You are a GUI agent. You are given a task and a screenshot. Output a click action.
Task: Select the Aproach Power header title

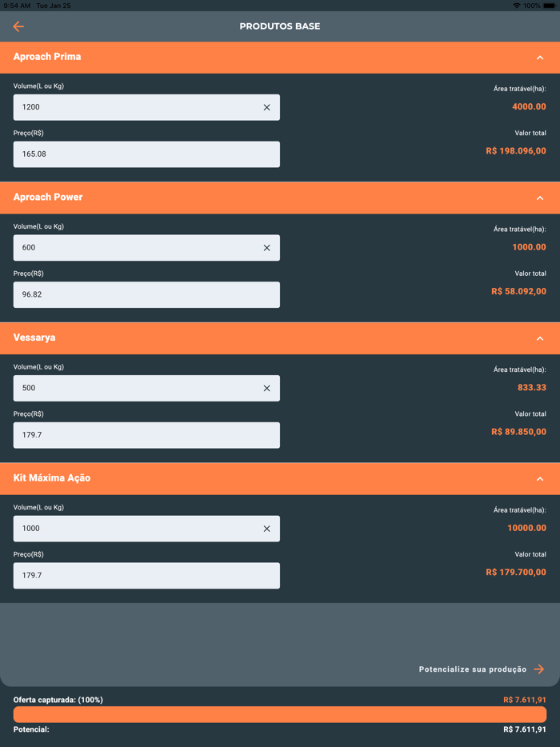click(48, 198)
